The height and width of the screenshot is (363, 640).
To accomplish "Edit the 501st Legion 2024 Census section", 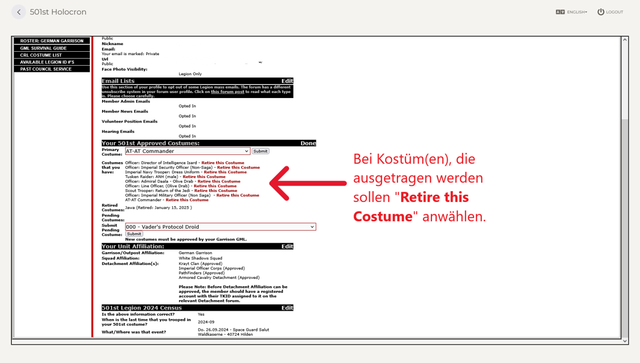I will [287, 308].
